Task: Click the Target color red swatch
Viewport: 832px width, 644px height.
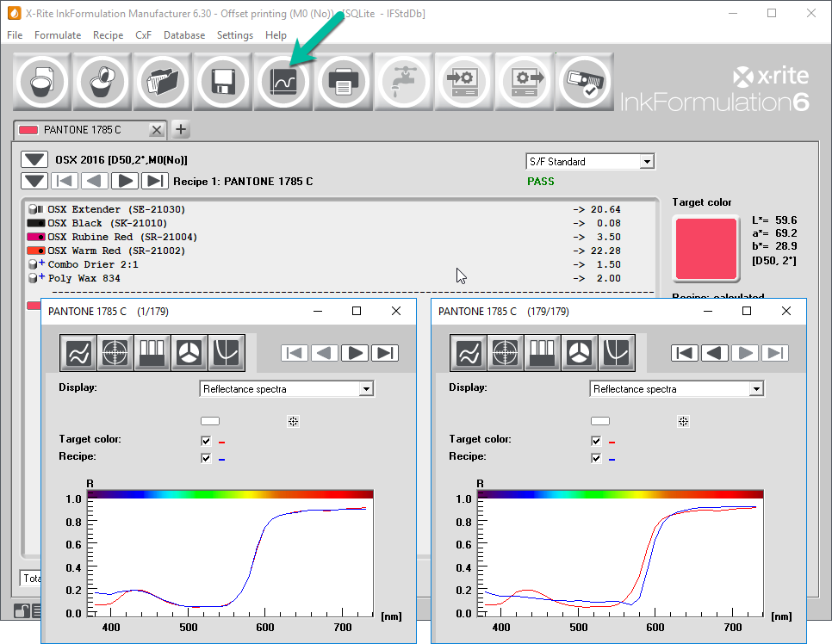Action: pos(705,249)
